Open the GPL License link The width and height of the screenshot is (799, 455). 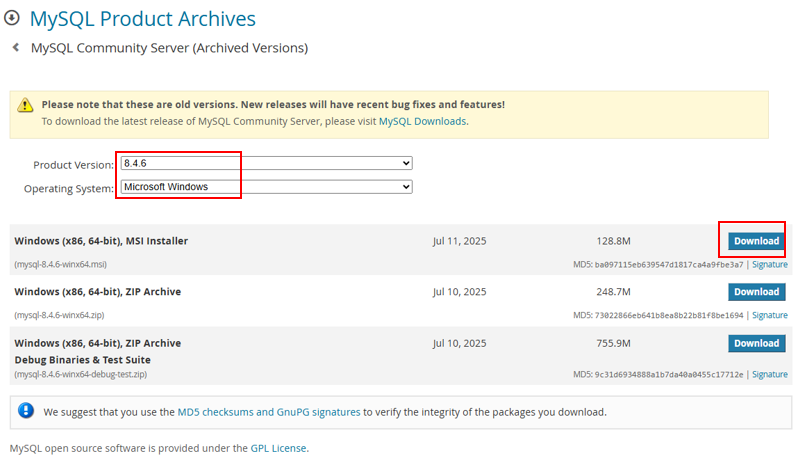[278, 448]
